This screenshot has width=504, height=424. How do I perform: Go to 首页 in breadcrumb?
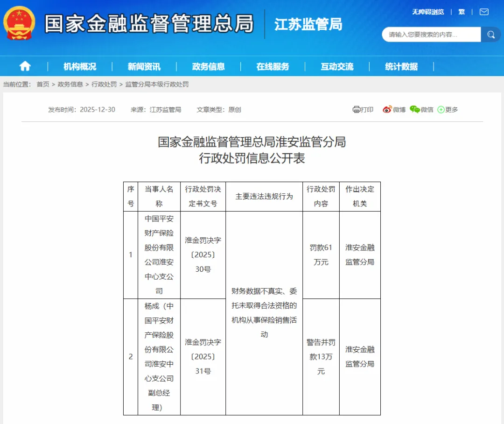[43, 84]
